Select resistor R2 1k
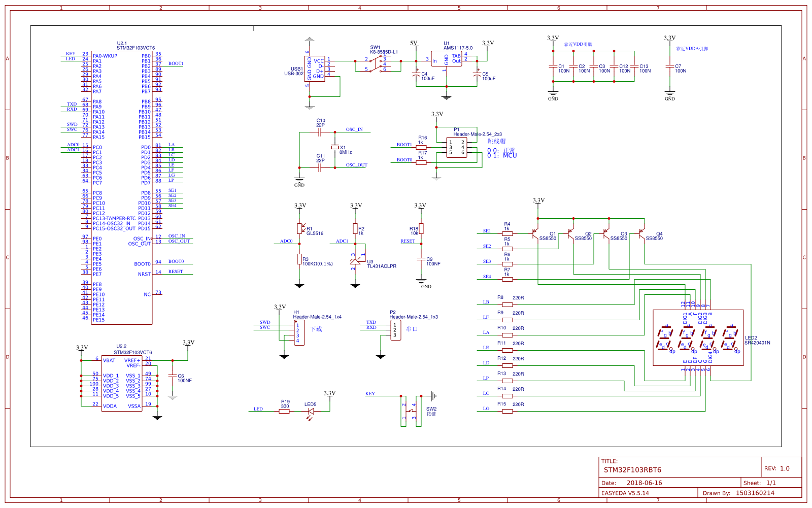This screenshot has height=508, width=812. (x=355, y=228)
